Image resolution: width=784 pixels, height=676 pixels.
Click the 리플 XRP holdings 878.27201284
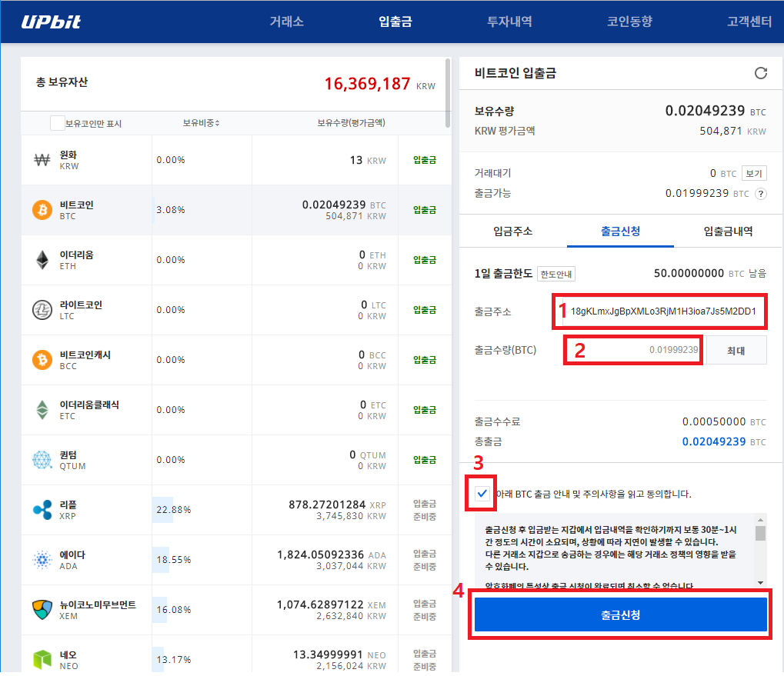pos(327,505)
